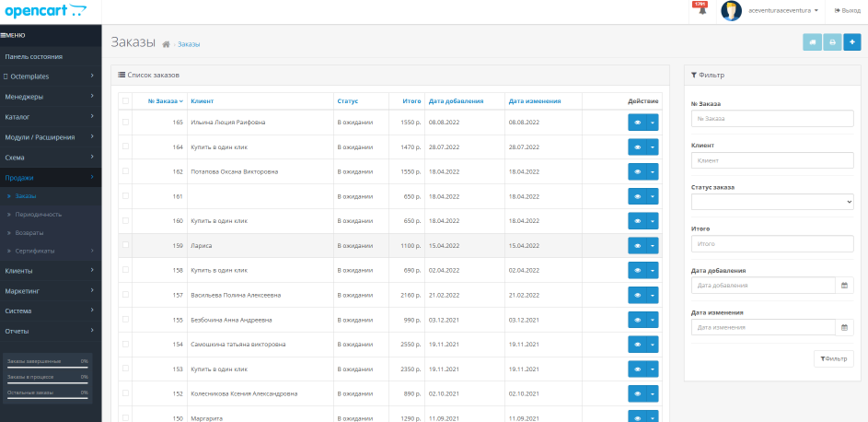The width and height of the screenshot is (868, 422).
Task: Open calendar for Дата добавления filter
Action: click(844, 286)
